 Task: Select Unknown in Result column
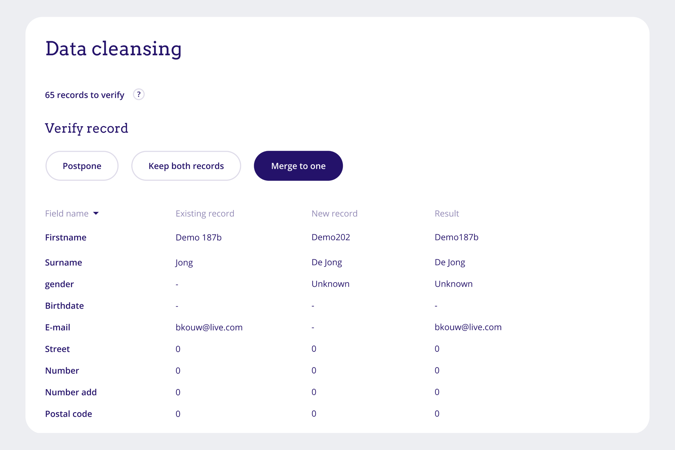[453, 284]
